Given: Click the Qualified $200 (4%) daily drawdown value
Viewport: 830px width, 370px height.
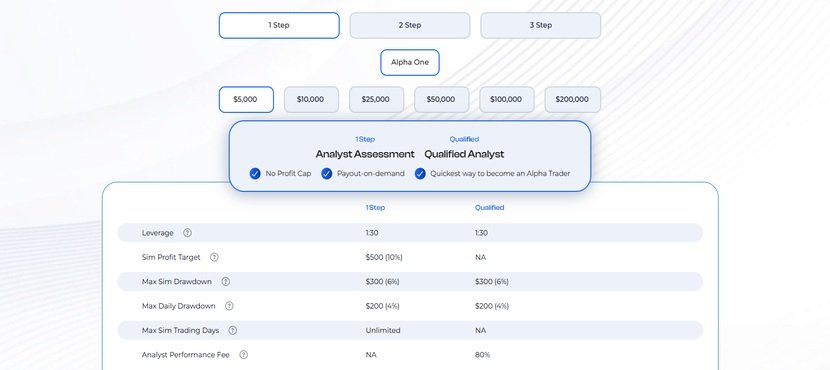Looking at the screenshot, I should click(492, 306).
